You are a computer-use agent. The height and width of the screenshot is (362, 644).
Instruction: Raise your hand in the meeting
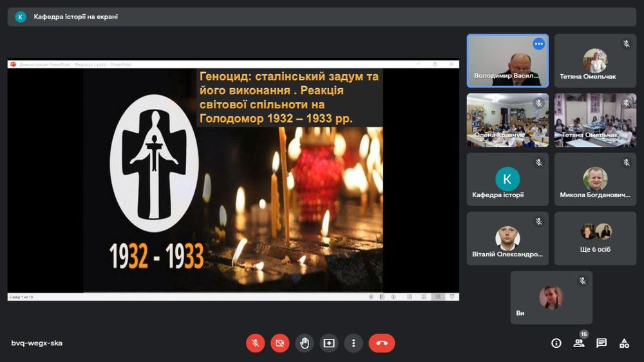tap(305, 343)
